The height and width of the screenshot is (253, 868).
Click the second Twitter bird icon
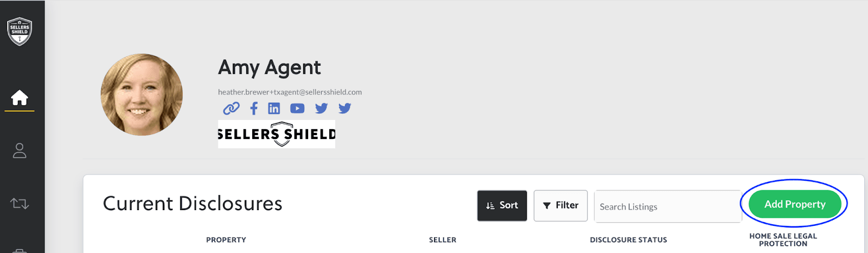tap(344, 109)
